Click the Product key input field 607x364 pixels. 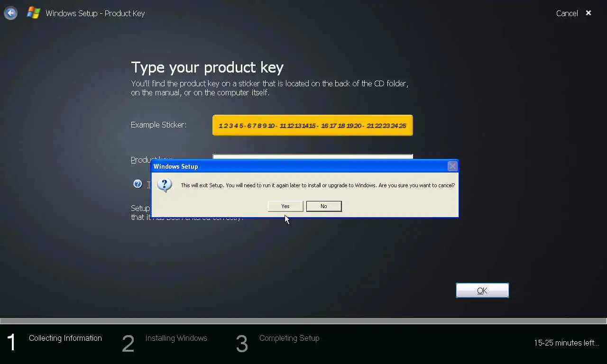point(313,157)
